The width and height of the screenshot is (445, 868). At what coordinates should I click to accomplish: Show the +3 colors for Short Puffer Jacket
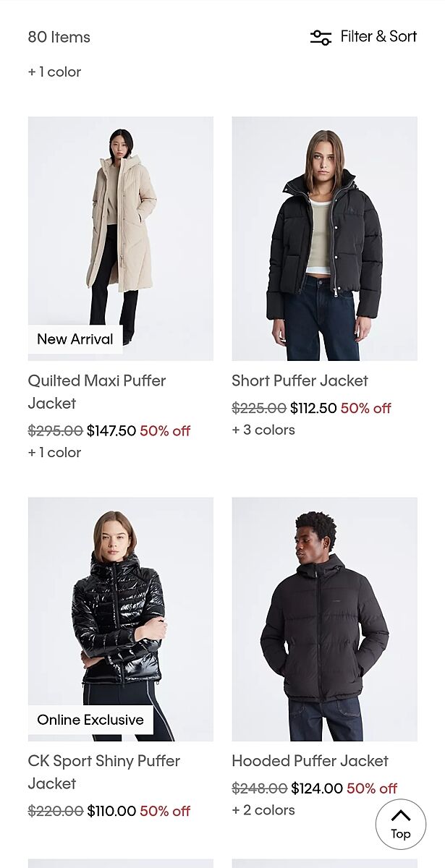263,430
